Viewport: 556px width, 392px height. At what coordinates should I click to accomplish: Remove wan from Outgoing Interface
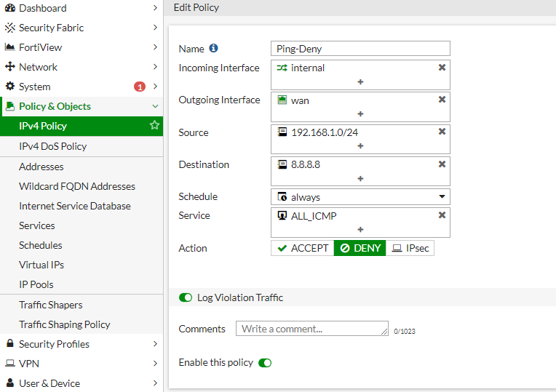(442, 99)
